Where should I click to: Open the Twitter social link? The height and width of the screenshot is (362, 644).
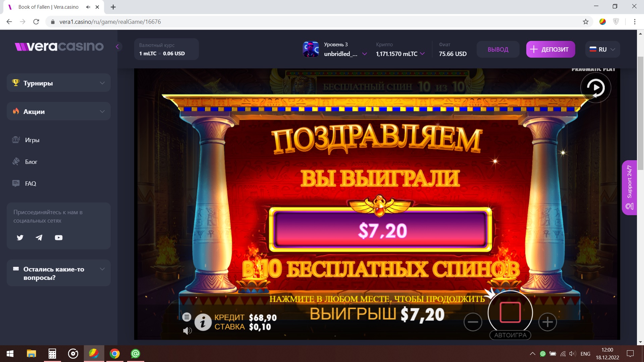[x=20, y=238]
